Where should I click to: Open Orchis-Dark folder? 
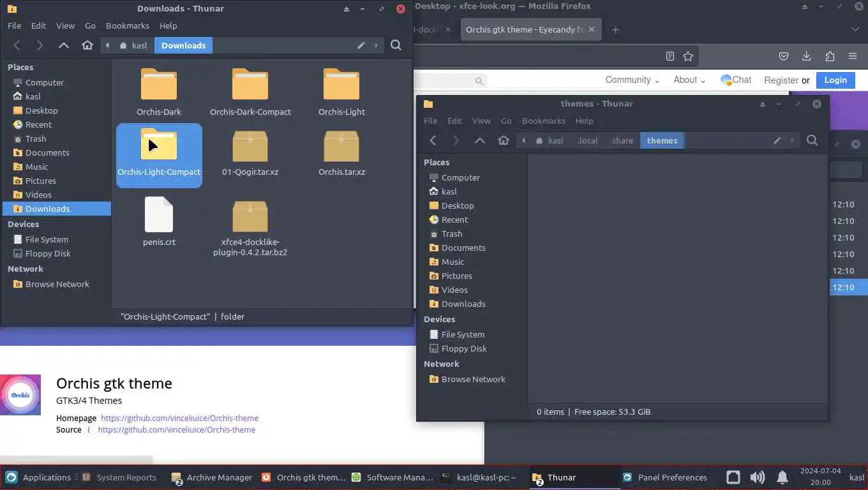(159, 92)
